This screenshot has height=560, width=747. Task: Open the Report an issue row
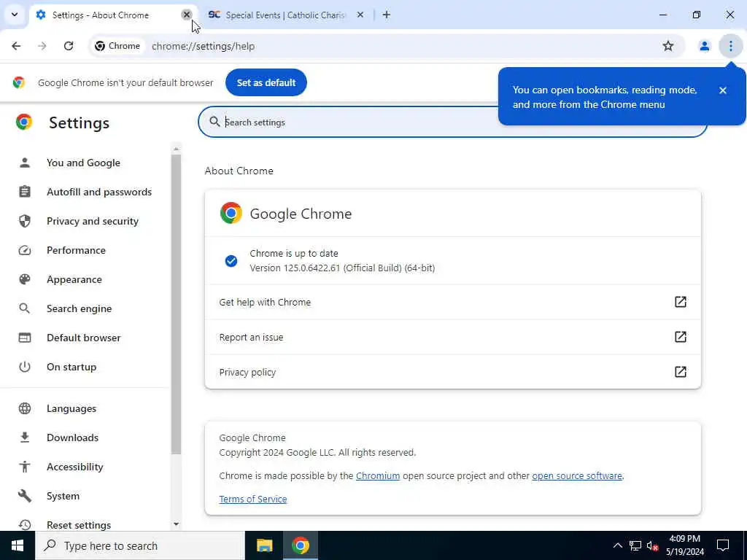coord(452,337)
